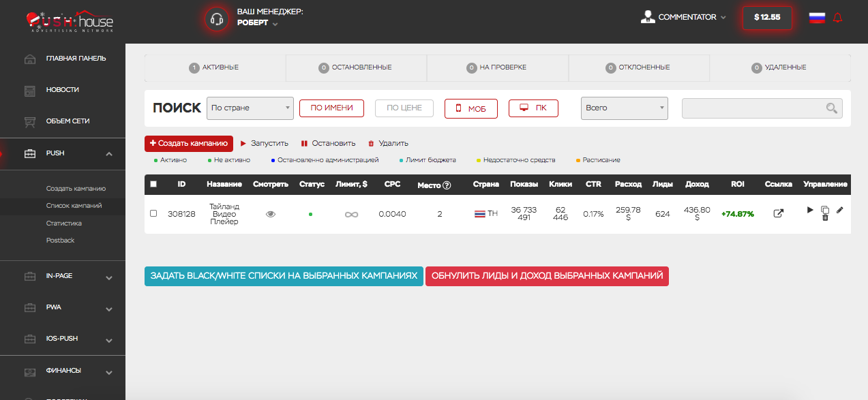The image size is (868, 400).
Task: Open Статистика in the sidebar
Action: [64, 223]
